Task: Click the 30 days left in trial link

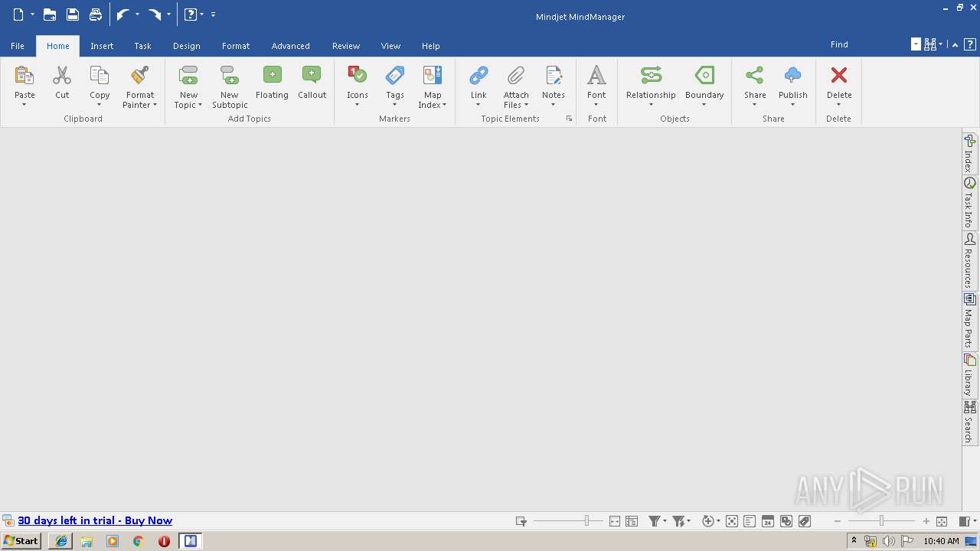Action: [95, 520]
